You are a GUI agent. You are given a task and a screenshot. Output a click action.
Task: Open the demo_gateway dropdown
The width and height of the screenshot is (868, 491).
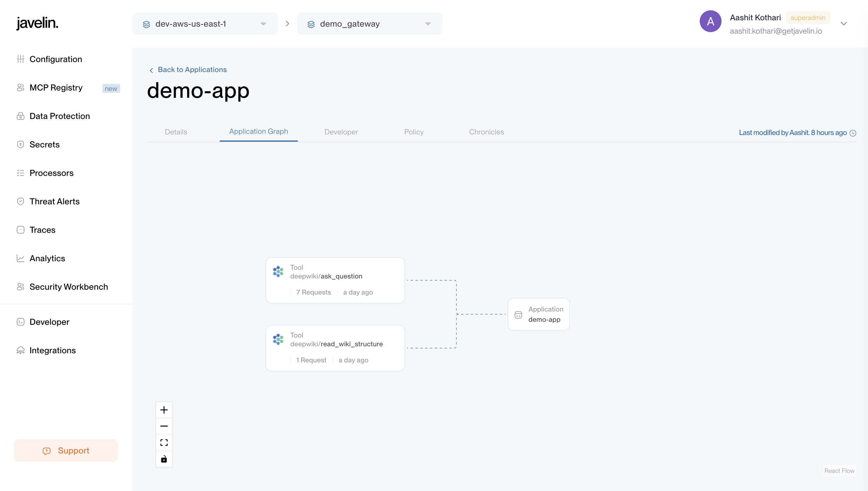369,24
